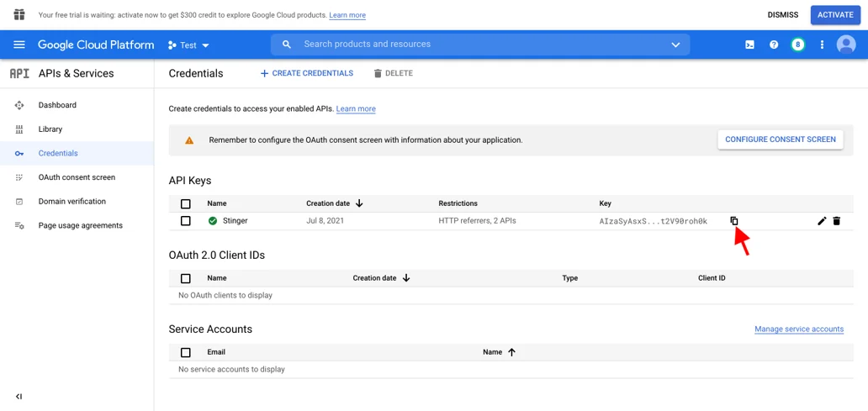Open the hamburger navigation menu
The width and height of the screenshot is (868, 411).
tap(19, 45)
